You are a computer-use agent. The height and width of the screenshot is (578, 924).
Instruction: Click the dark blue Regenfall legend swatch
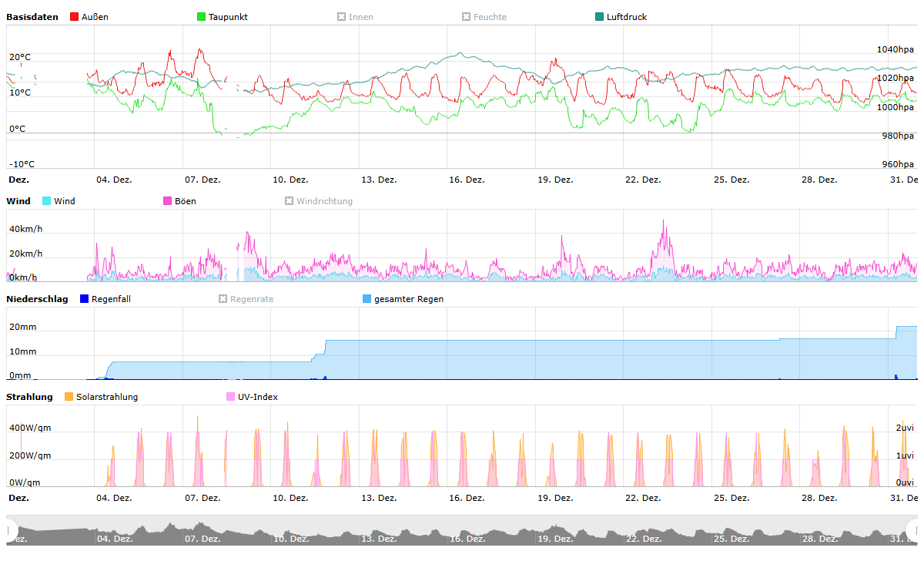click(x=85, y=299)
